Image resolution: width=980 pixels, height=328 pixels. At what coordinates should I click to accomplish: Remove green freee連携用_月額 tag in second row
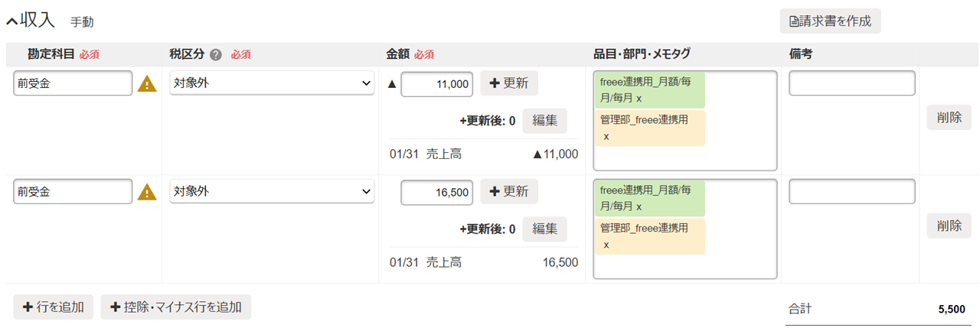[x=639, y=207]
